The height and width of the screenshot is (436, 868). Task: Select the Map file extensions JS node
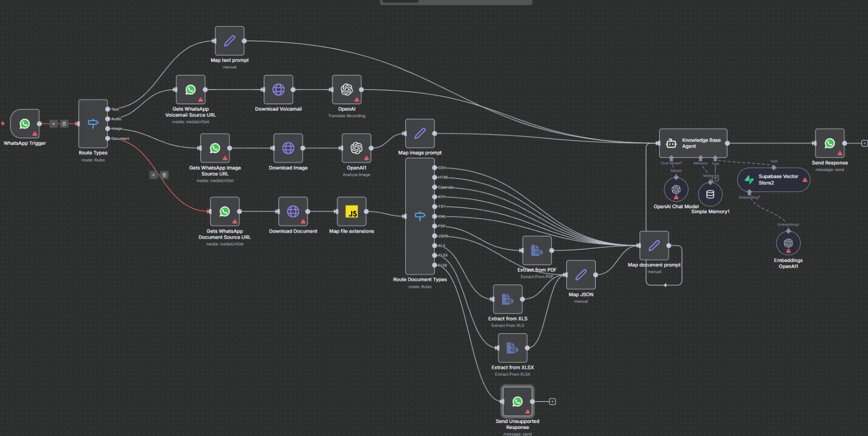(352, 211)
